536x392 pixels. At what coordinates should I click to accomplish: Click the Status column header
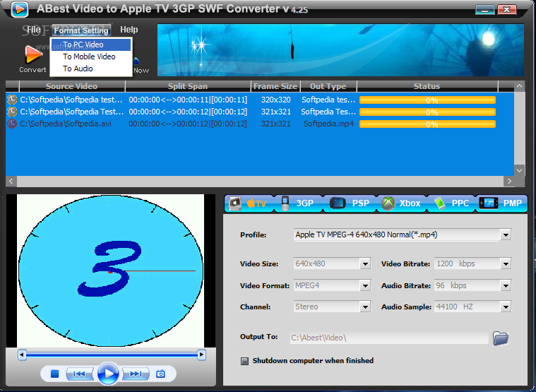427,86
